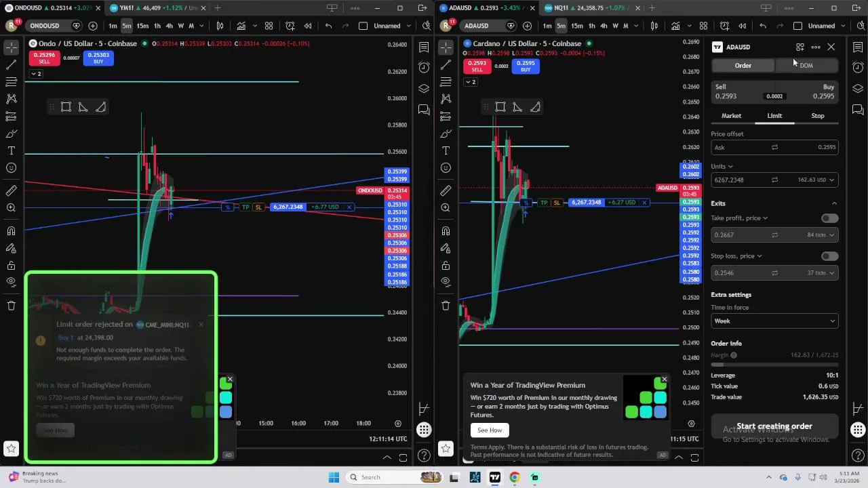868x488 pixels.
Task: Activate zoom in tool in ONDOUSD window
Action: click(x=11, y=207)
